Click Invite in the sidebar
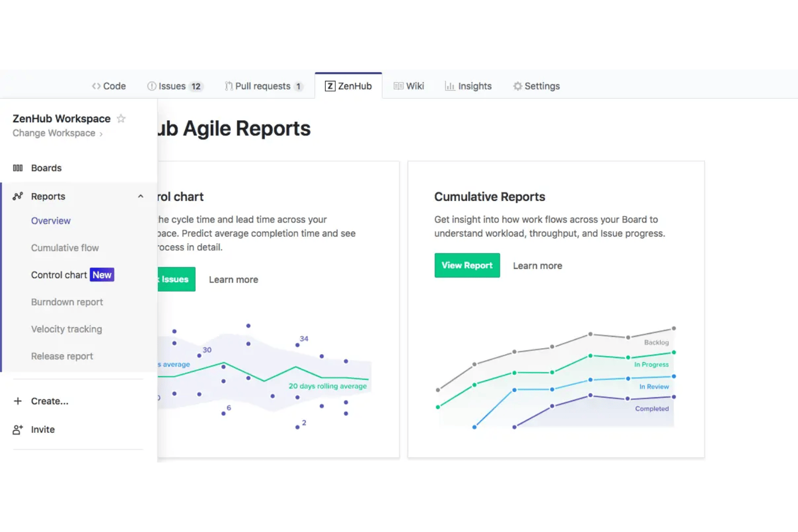The image size is (798, 532). click(x=43, y=430)
